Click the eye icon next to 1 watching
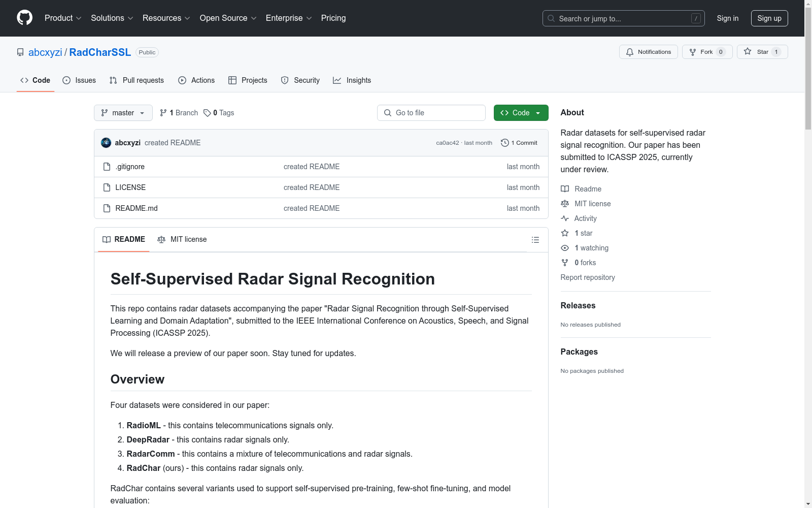Screen dimensions: 812x508 565,248
